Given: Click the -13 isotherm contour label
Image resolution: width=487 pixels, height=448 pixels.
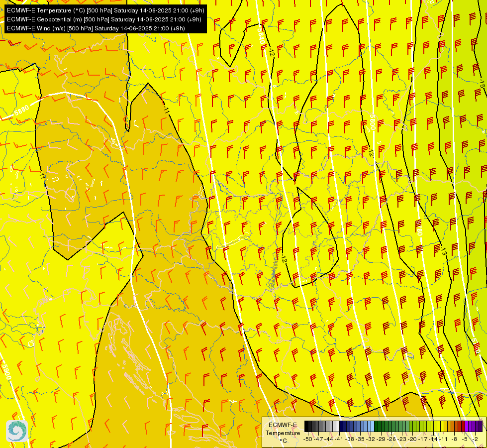Looking at the screenshot, I should pyautogui.click(x=443, y=251).
